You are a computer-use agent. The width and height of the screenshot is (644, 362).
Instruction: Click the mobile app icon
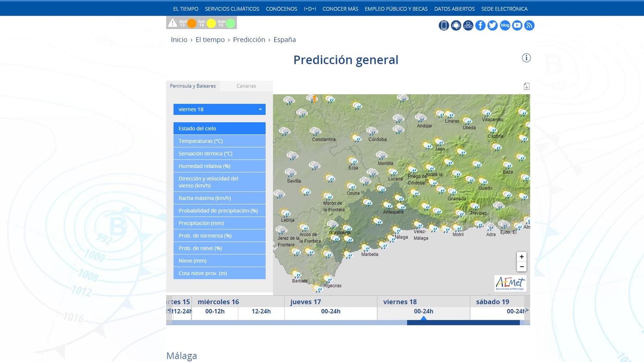(443, 25)
